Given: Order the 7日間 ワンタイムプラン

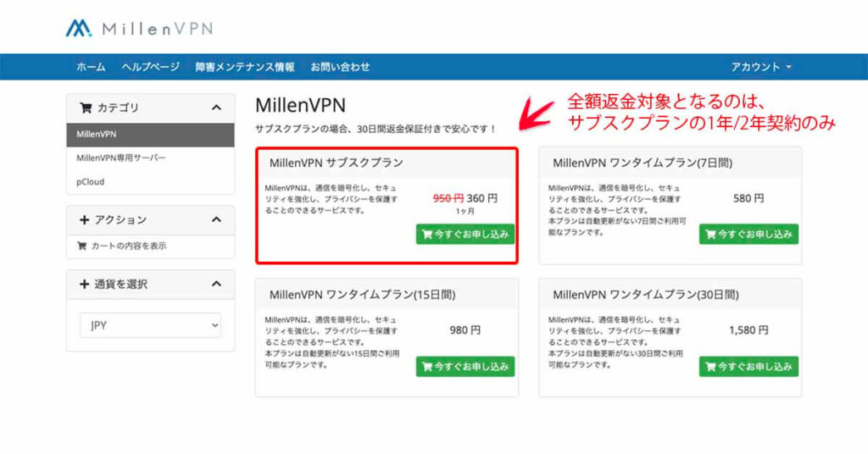Looking at the screenshot, I should (749, 235).
